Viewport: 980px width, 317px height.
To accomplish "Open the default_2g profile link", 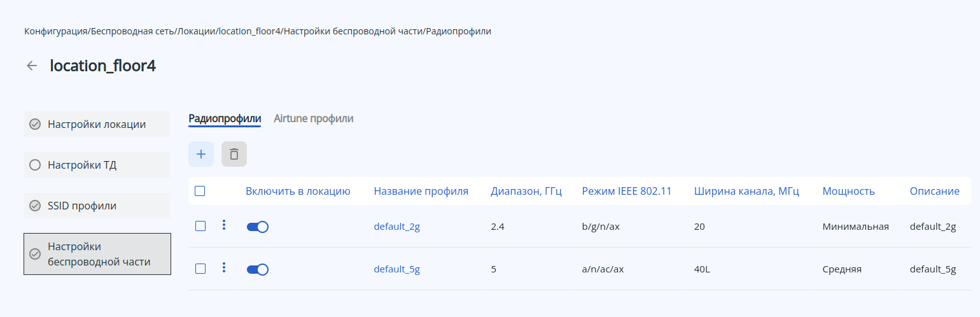I will point(396,227).
